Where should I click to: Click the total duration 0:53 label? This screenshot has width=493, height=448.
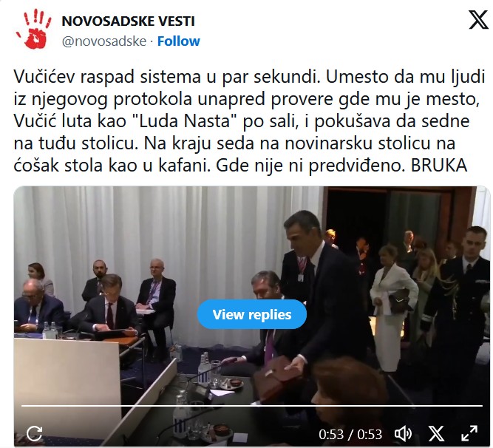(370, 434)
